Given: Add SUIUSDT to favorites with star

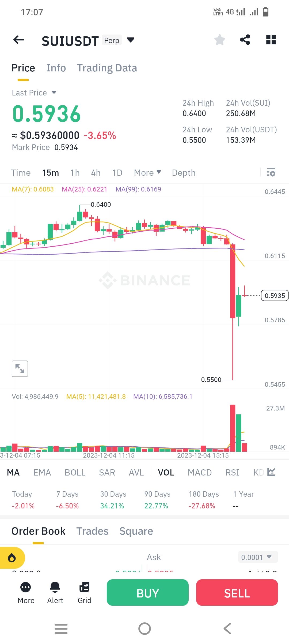Looking at the screenshot, I should [x=220, y=40].
